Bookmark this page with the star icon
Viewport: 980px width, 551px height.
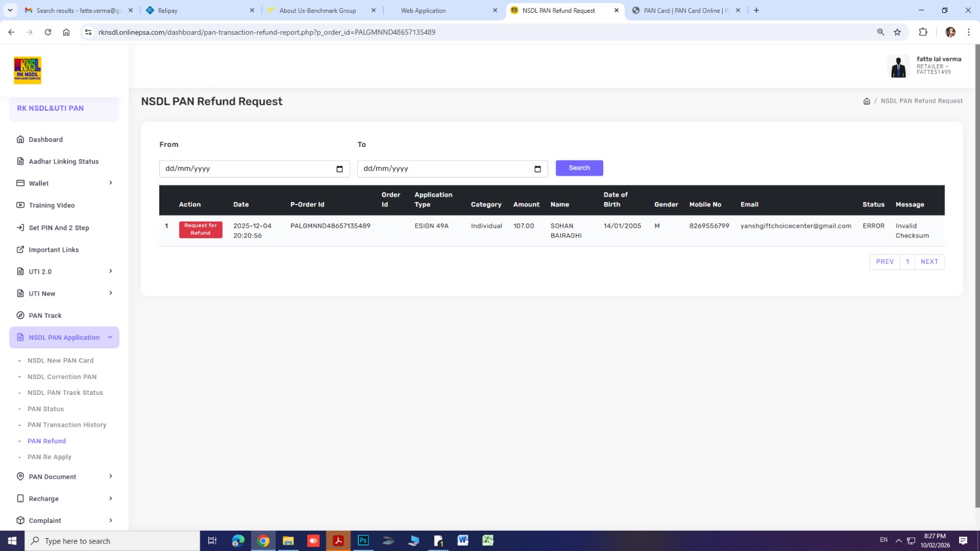(x=897, y=32)
